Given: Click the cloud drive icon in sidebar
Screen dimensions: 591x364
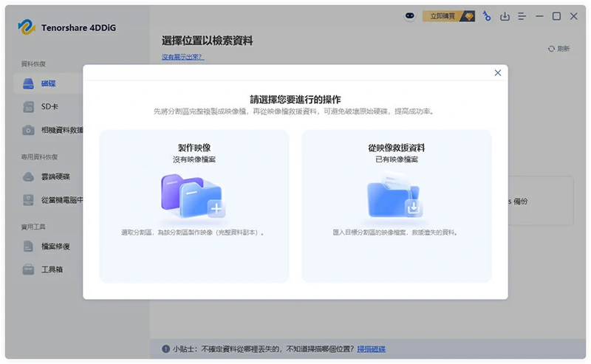Looking at the screenshot, I should click(x=28, y=176).
